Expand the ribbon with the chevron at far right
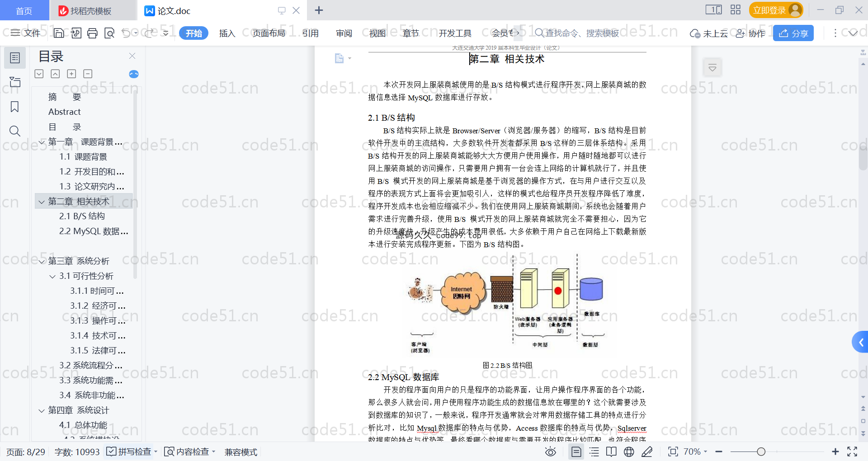Viewport: 868px width, 461px height. click(x=853, y=33)
